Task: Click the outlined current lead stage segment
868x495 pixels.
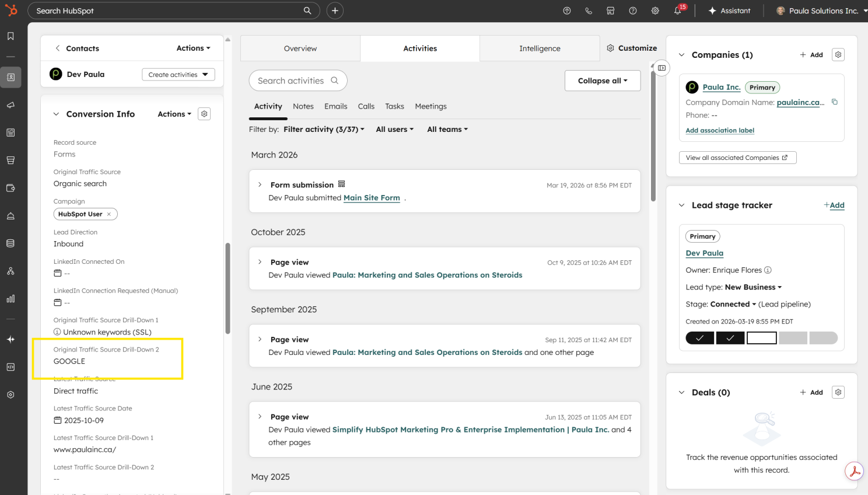Action: pyautogui.click(x=762, y=338)
